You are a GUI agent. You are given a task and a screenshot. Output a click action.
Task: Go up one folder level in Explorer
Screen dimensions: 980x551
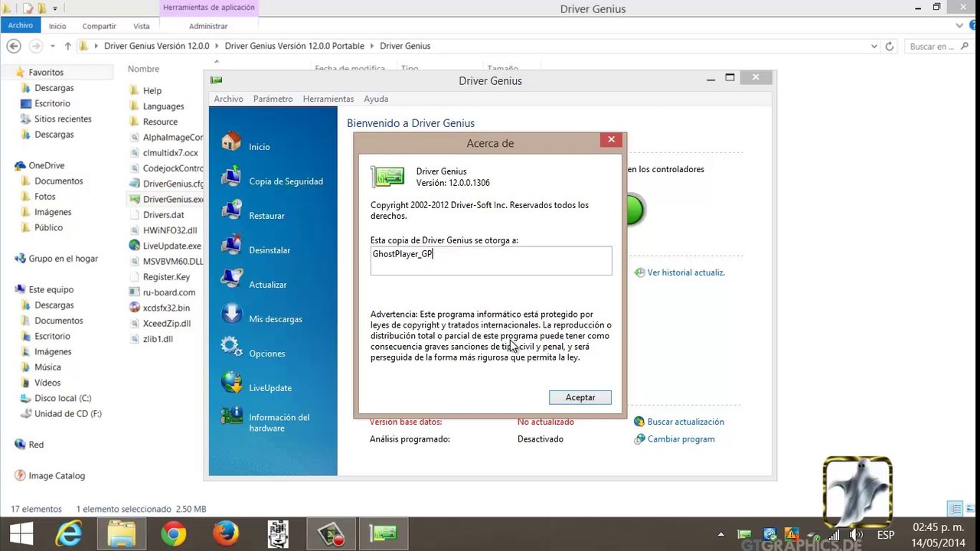point(67,46)
